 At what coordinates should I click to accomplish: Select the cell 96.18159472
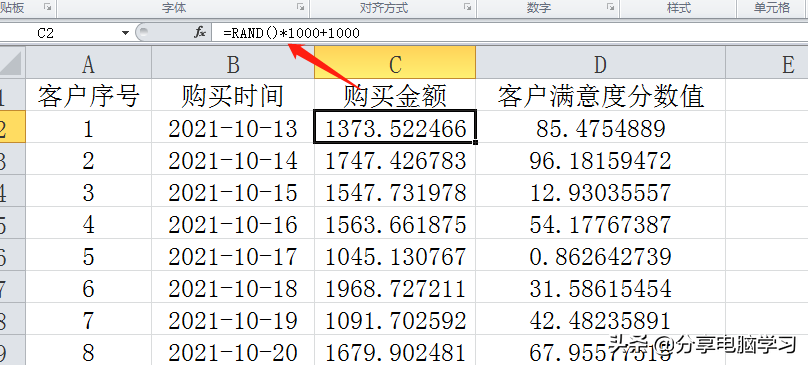[x=600, y=160]
